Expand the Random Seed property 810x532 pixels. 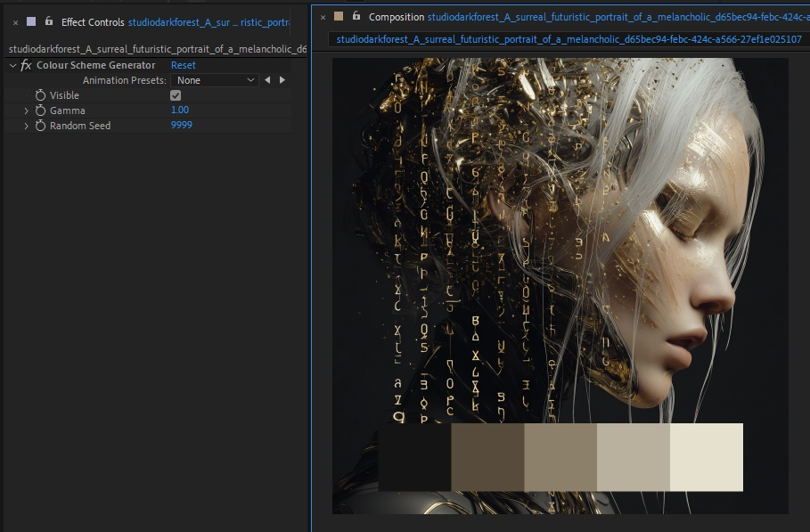click(27, 126)
